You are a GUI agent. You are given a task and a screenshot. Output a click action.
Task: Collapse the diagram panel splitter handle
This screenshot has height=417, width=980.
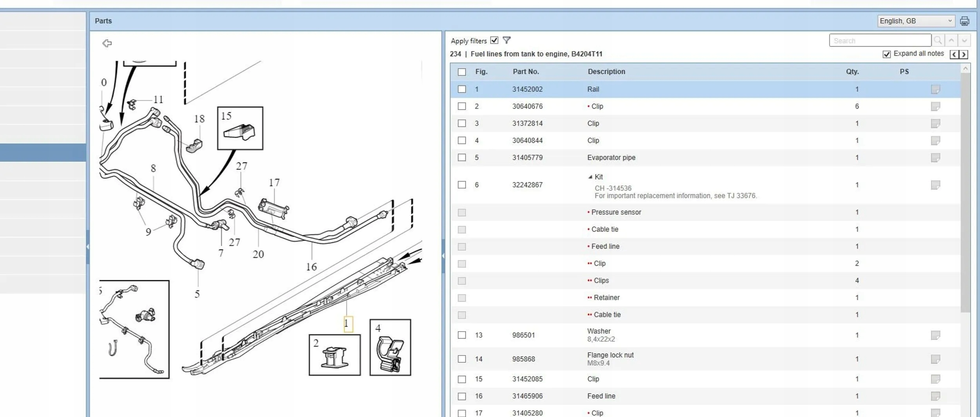pyautogui.click(x=443, y=256)
